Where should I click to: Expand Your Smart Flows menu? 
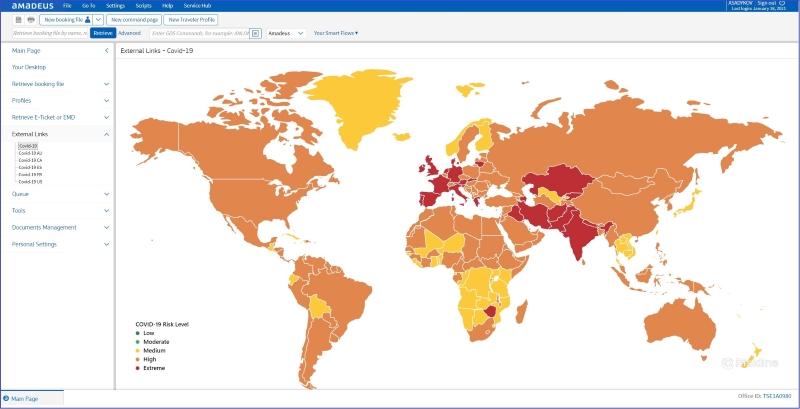click(336, 33)
